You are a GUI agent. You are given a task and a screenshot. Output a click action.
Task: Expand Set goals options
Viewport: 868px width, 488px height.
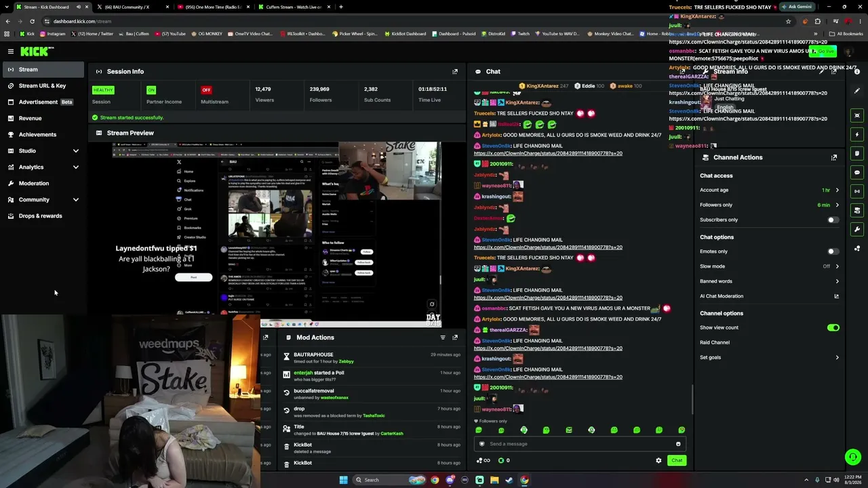click(x=837, y=357)
